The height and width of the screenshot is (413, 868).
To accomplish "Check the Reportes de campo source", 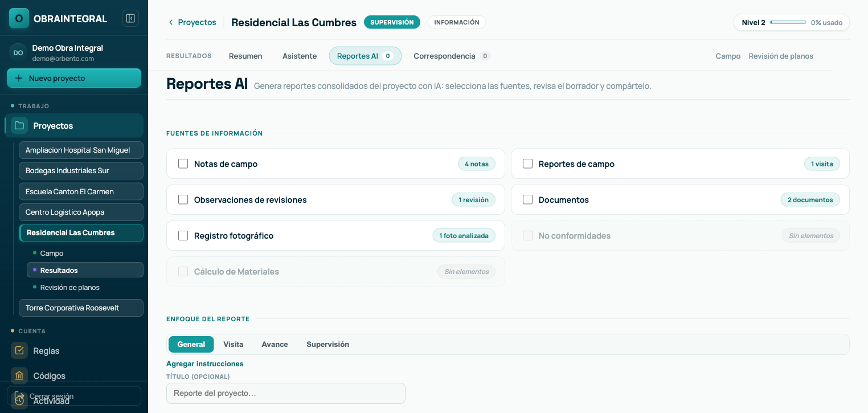I will [x=527, y=163].
